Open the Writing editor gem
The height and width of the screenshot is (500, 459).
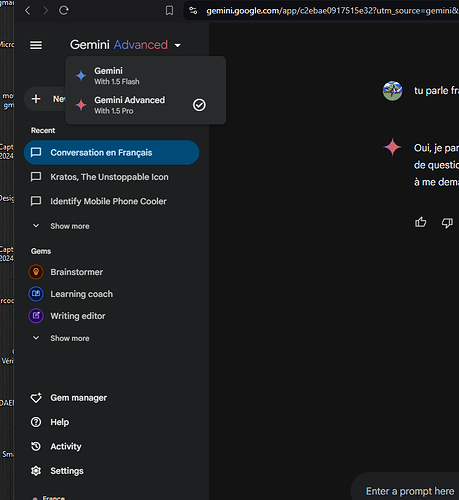78,316
